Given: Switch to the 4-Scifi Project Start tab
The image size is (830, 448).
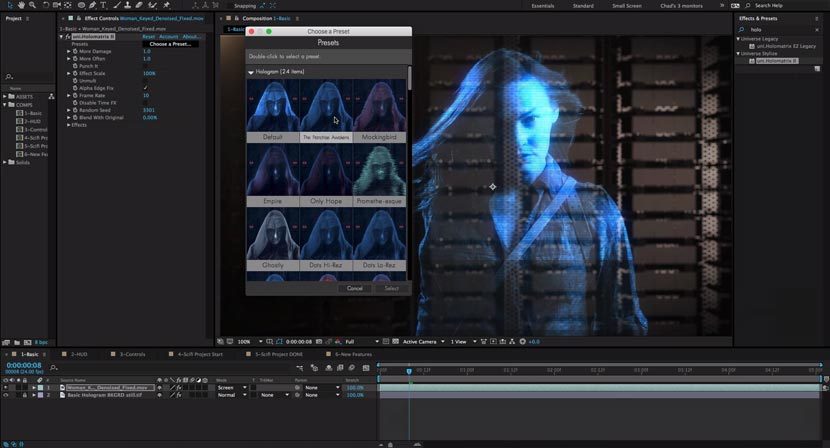Looking at the screenshot, I should point(200,354).
